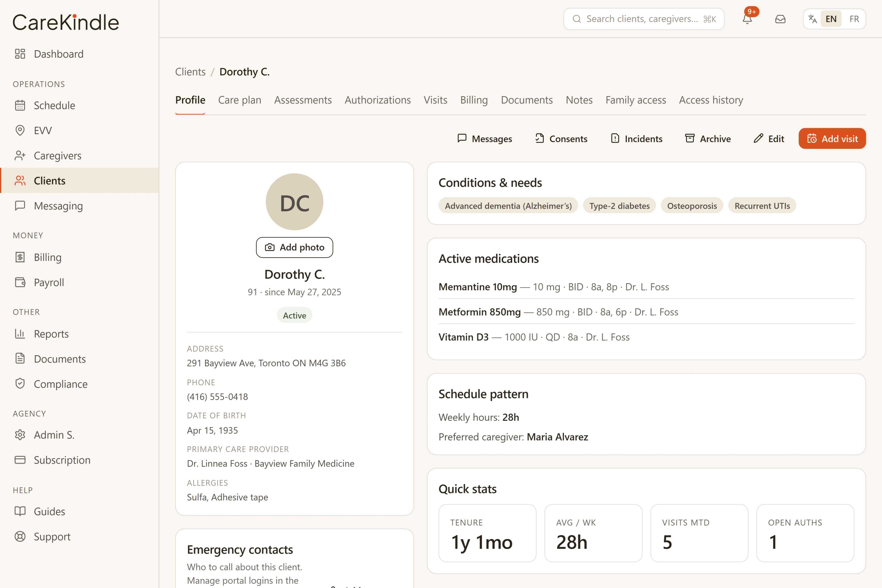Open the Notes tab

(579, 100)
